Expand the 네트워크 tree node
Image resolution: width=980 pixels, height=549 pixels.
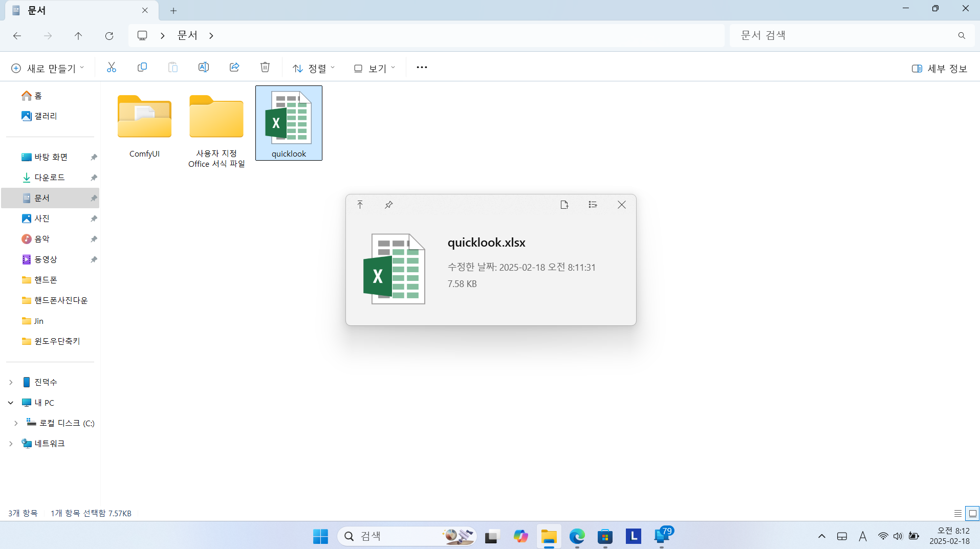pyautogui.click(x=11, y=444)
